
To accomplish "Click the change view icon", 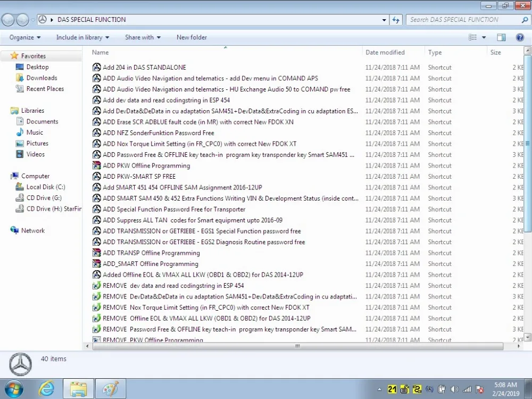I will 472,37.
